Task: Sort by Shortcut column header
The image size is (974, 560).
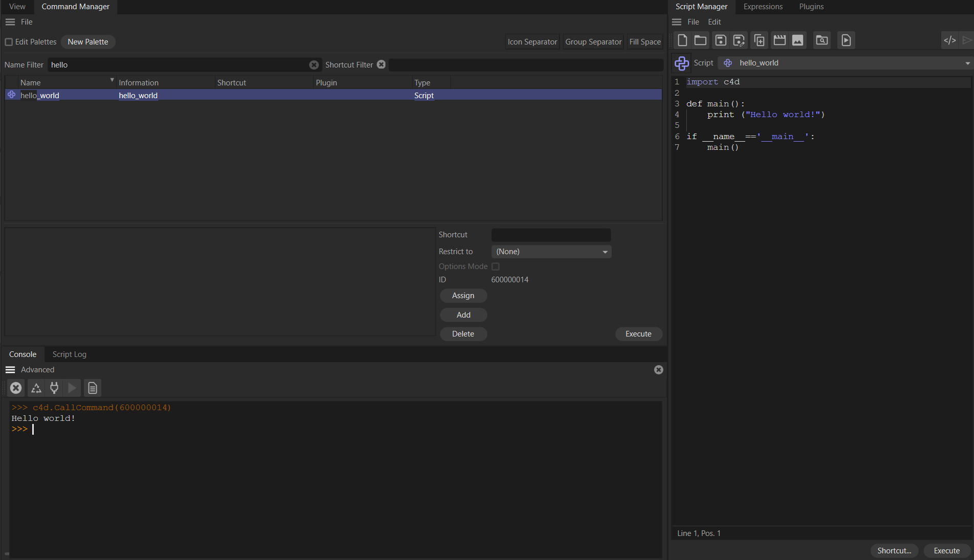Action: 264,83
